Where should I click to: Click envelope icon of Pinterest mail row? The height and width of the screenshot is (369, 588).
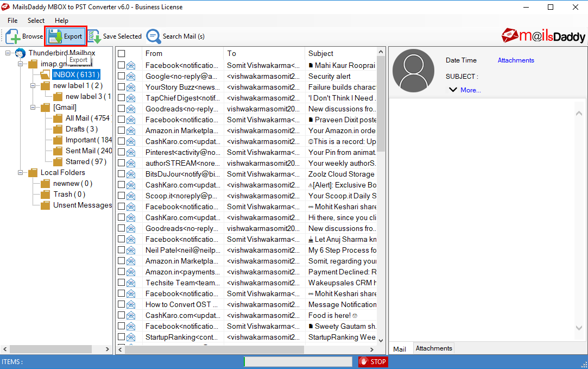[x=131, y=152]
